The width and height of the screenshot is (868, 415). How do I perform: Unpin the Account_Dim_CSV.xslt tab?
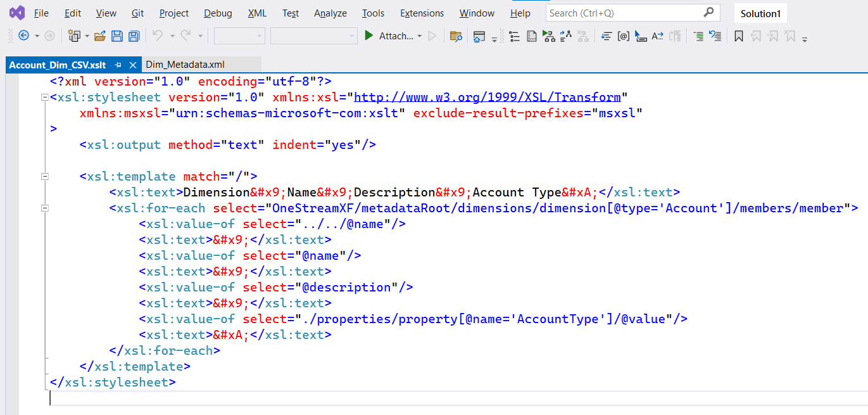coord(118,64)
